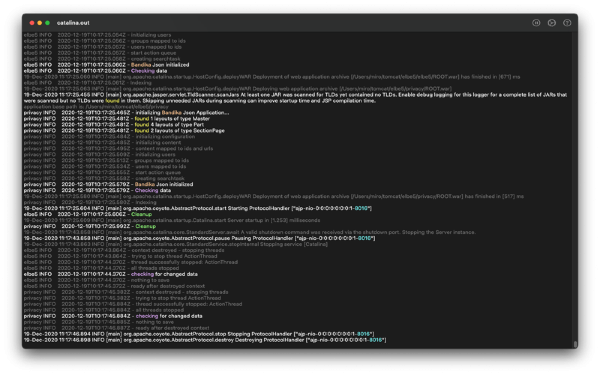
Task: Select privacy line 'users mapped to ids'
Action: (105, 166)
